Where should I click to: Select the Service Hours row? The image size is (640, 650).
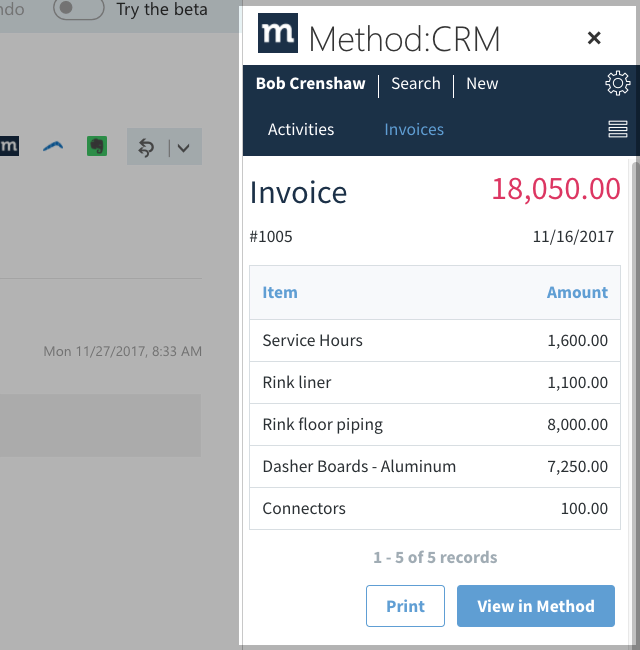pos(435,341)
